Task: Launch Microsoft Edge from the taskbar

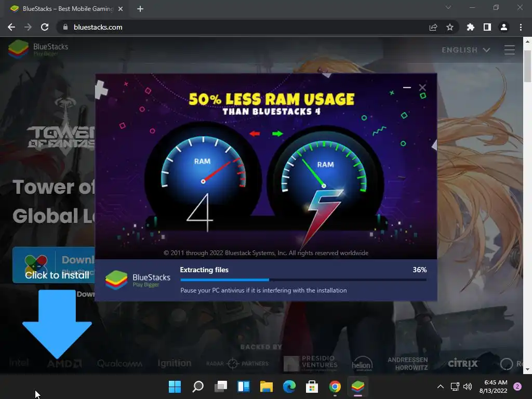Action: coord(289,387)
